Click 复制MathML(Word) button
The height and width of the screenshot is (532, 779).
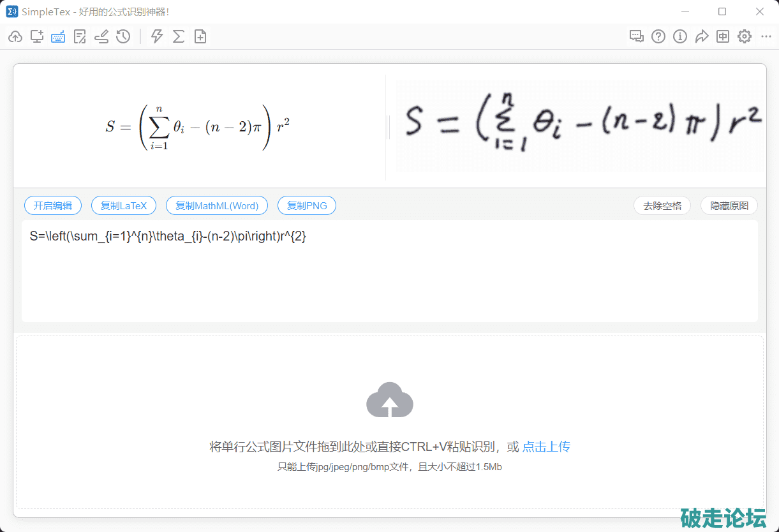point(217,206)
